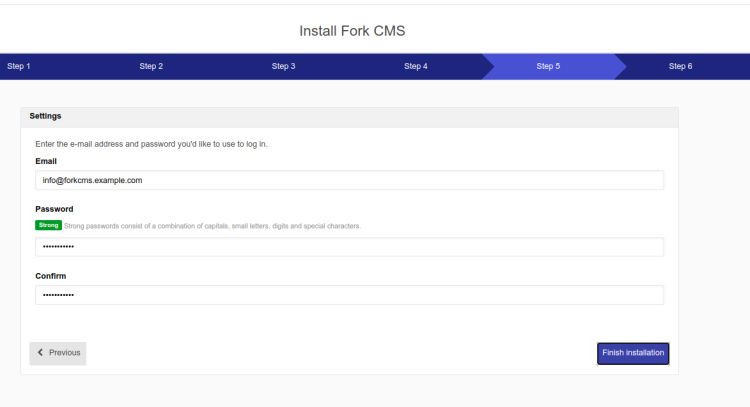This screenshot has height=407, width=750.
Task: Go back with the Previous button
Action: (x=58, y=353)
